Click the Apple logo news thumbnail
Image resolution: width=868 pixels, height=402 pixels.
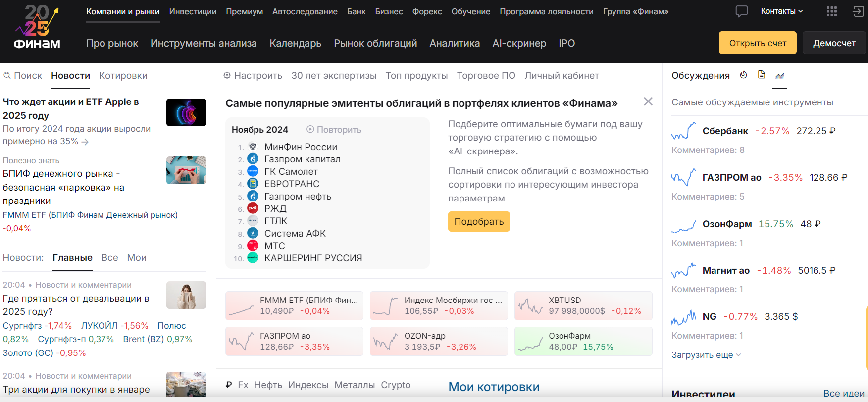click(186, 112)
